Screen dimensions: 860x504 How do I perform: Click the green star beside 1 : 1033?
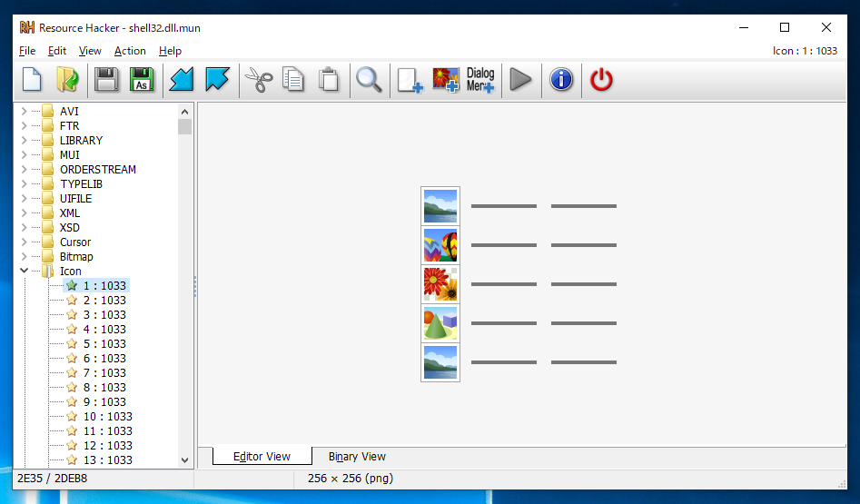pyautogui.click(x=72, y=285)
